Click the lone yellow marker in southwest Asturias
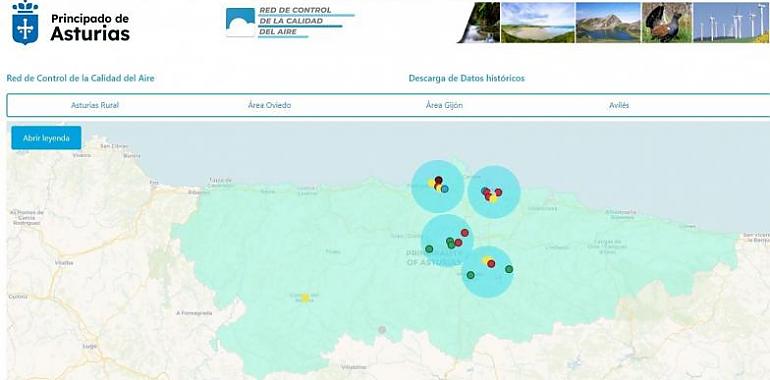This screenshot has width=770, height=380. tap(305, 298)
